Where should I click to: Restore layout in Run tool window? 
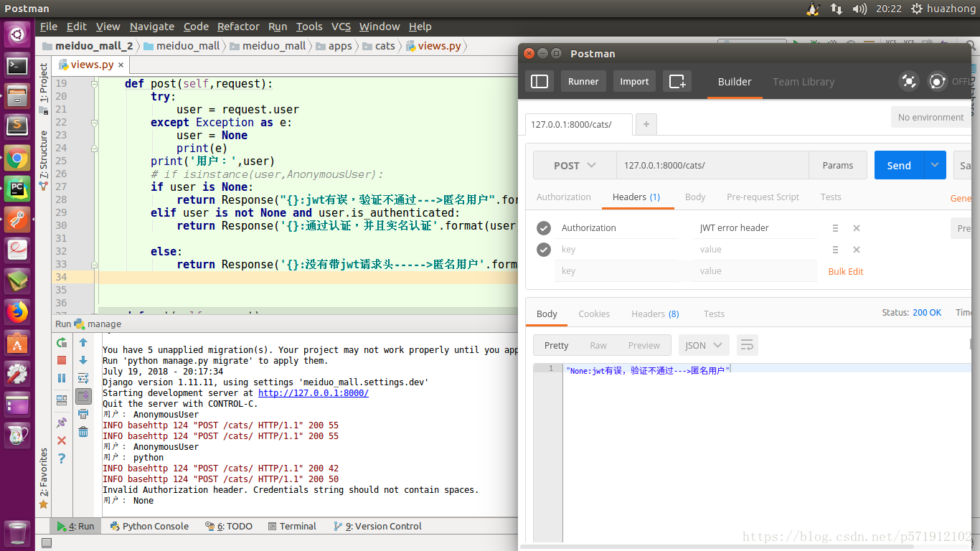(62, 400)
